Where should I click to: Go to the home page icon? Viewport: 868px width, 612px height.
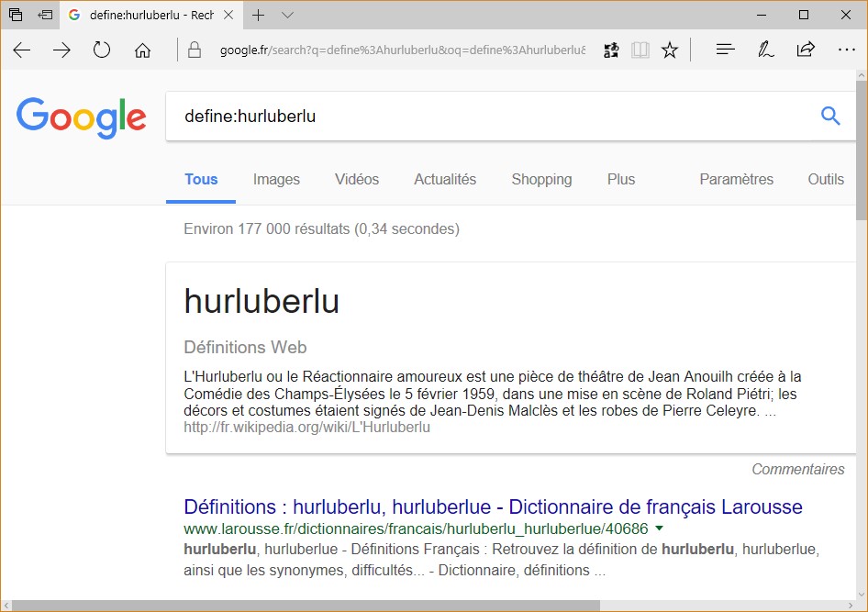point(143,50)
